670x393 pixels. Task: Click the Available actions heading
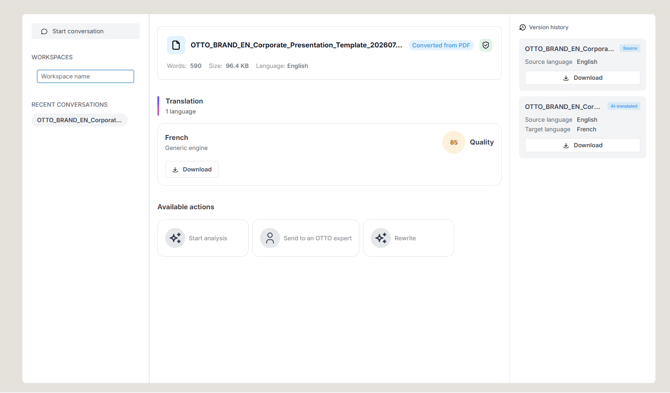click(186, 207)
